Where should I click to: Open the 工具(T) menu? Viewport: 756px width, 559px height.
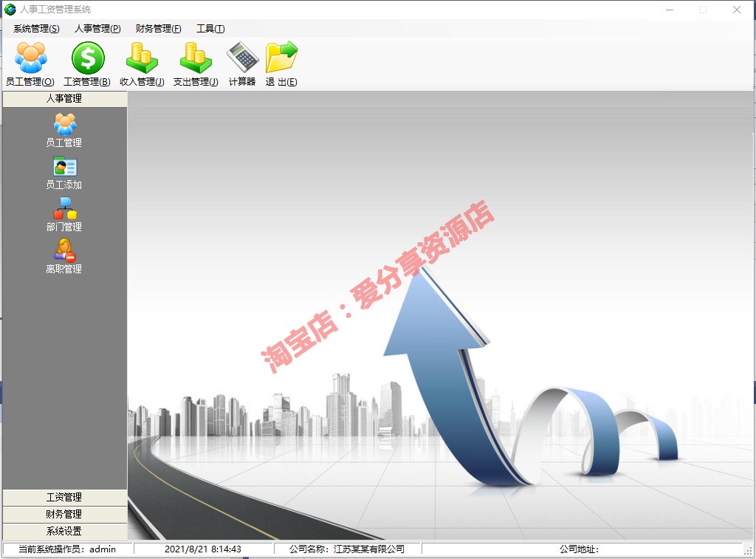coord(210,29)
